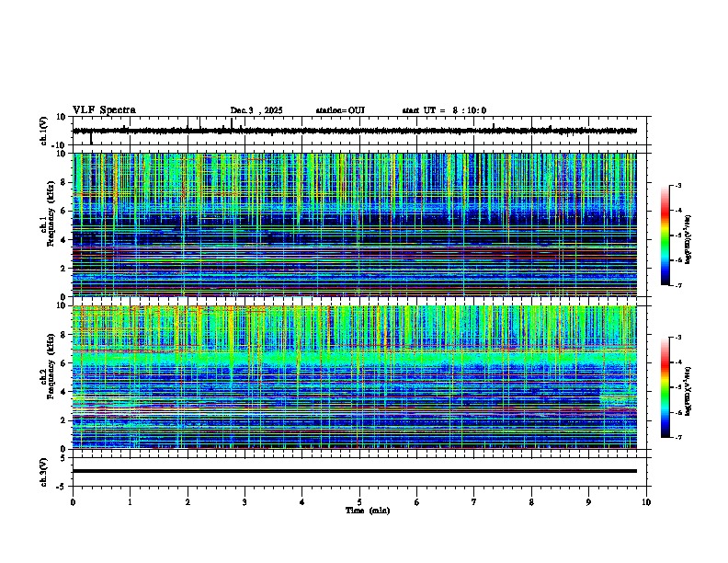Click time axis tick label "2"
The image size is (728, 563).
click(188, 502)
